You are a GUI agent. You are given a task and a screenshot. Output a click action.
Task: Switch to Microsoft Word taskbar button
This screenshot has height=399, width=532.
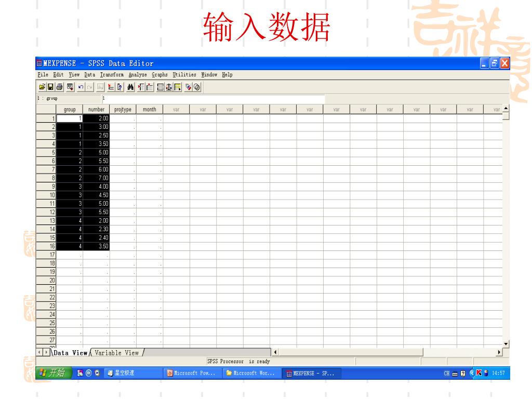point(251,373)
